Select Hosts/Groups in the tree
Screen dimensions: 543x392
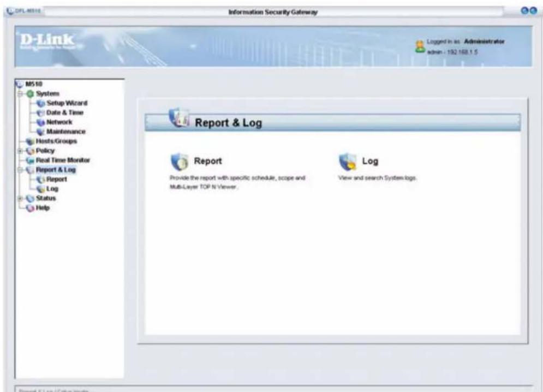56,141
